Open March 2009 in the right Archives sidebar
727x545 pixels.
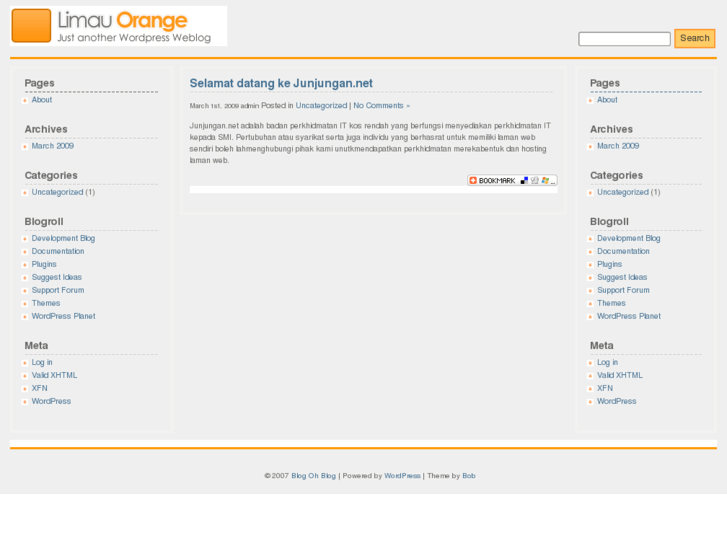618,146
